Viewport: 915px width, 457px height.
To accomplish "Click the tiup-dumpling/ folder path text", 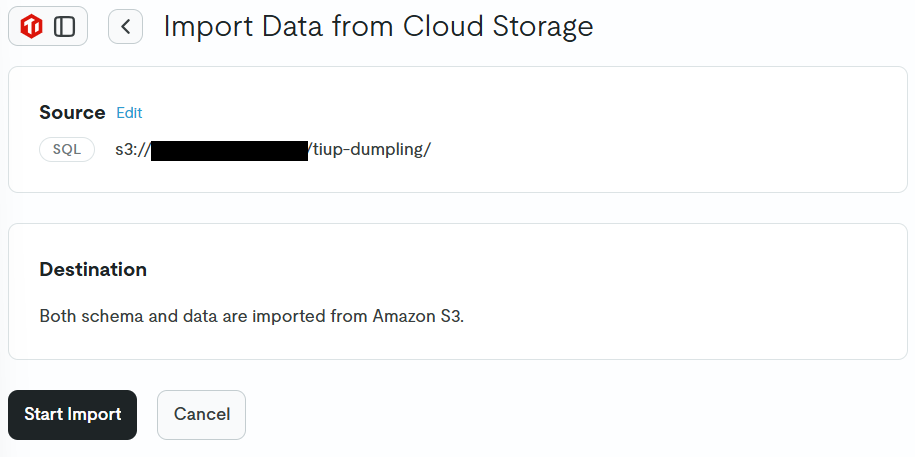I will (x=369, y=149).
